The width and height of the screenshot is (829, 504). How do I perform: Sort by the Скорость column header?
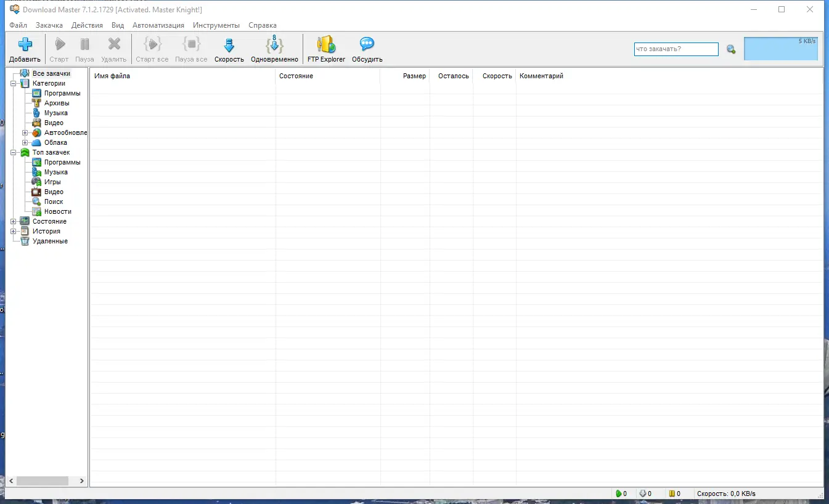click(494, 76)
